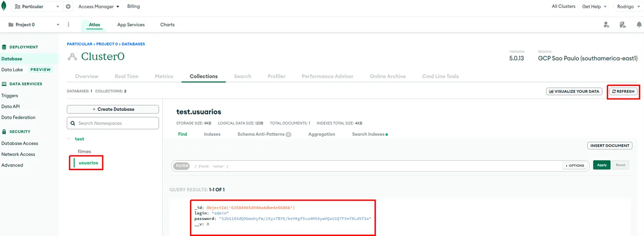644x236 pixels.
Task: Click the Refresh button
Action: click(x=623, y=92)
